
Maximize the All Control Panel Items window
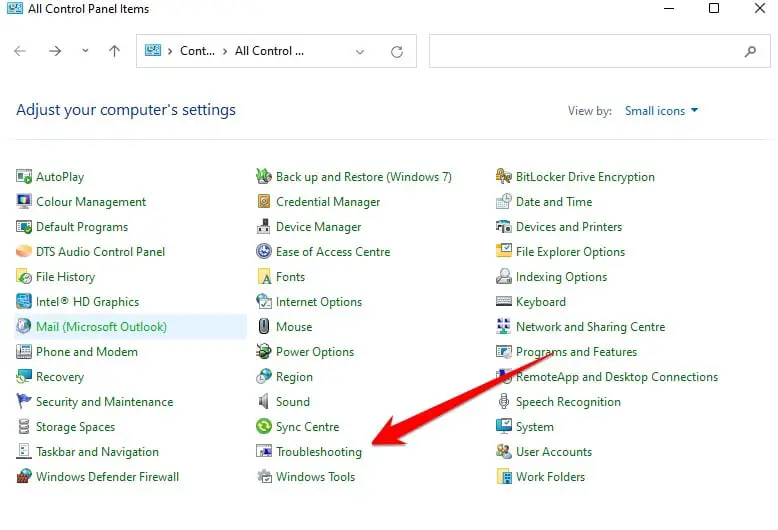point(713,8)
